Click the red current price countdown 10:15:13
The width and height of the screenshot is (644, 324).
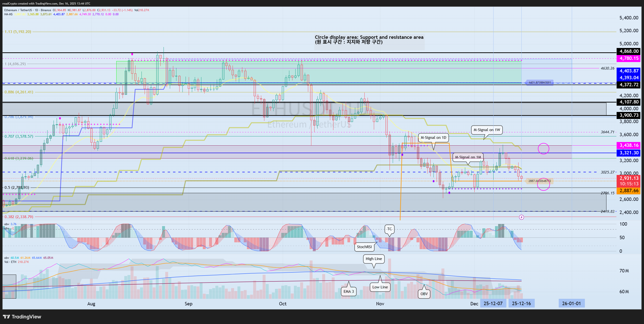click(628, 184)
